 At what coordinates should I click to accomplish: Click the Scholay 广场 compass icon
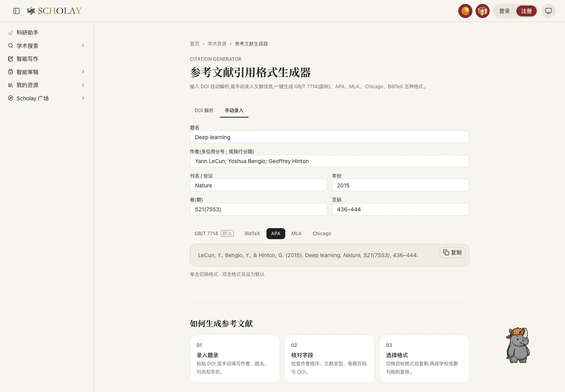point(11,98)
